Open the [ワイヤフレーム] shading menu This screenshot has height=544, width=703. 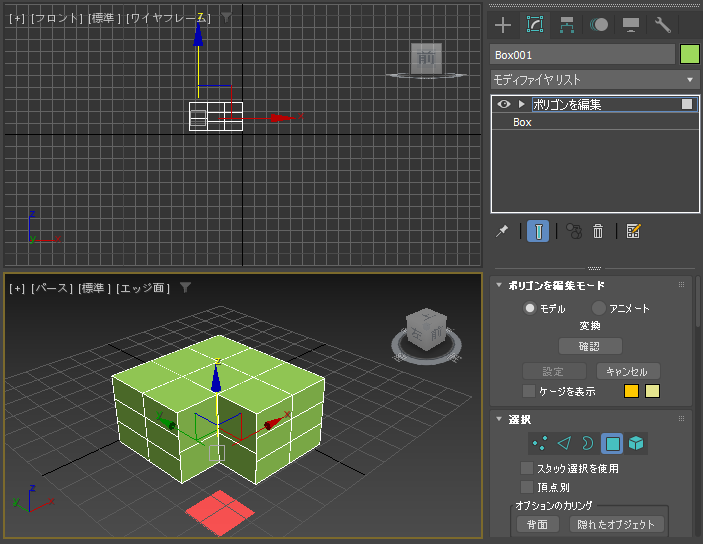coord(169,18)
